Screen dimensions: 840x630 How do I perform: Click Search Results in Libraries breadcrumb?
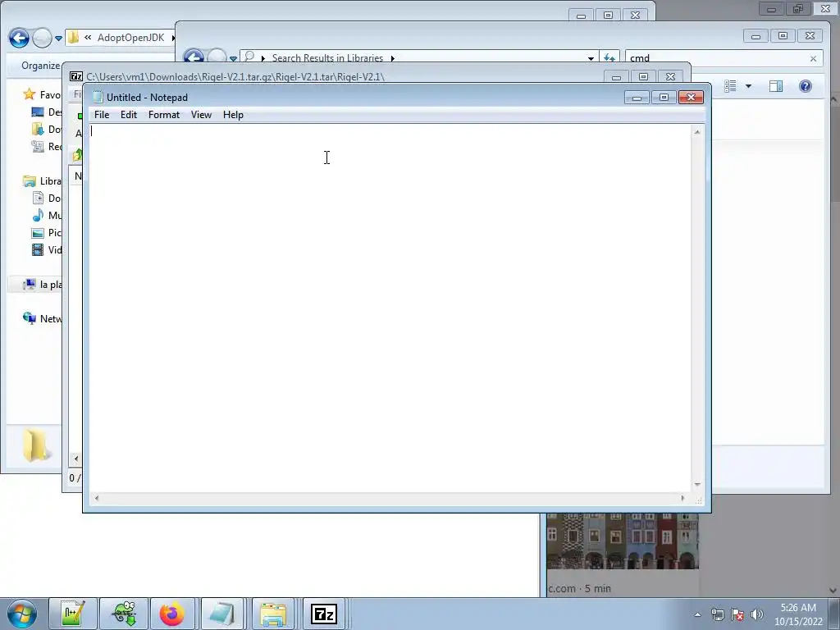pos(327,58)
